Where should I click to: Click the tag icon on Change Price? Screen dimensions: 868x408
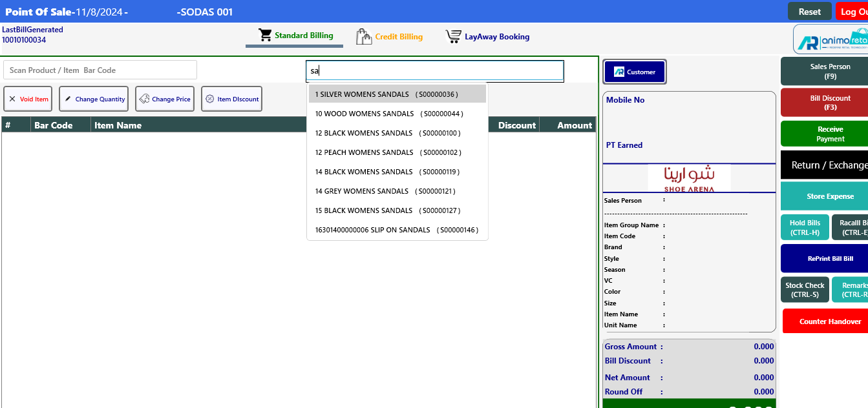[144, 99]
